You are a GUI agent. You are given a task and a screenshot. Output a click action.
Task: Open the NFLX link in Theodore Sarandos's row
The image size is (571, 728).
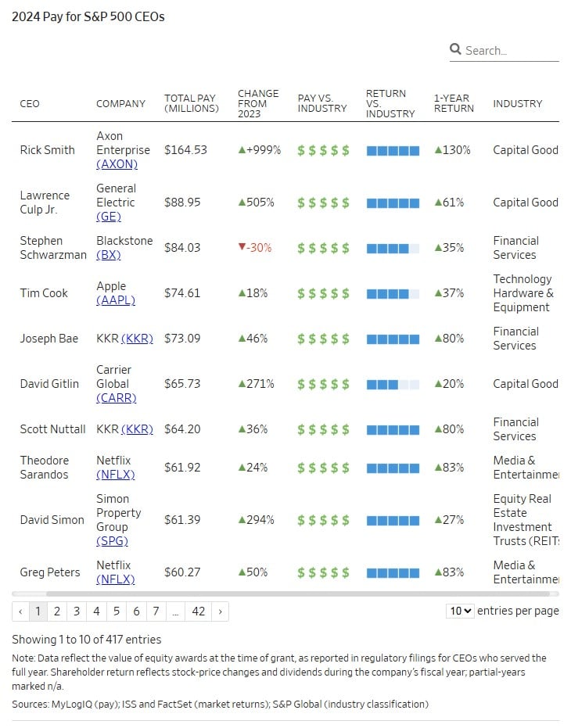click(115, 475)
